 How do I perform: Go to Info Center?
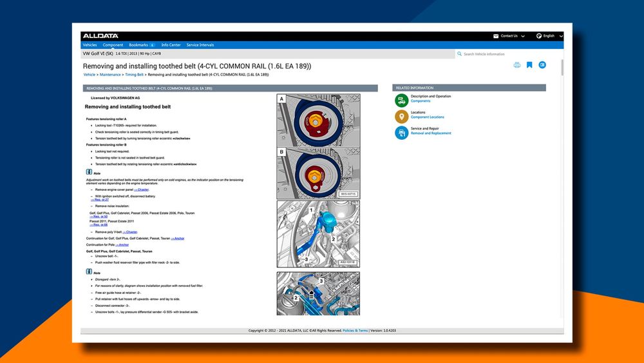pos(171,44)
